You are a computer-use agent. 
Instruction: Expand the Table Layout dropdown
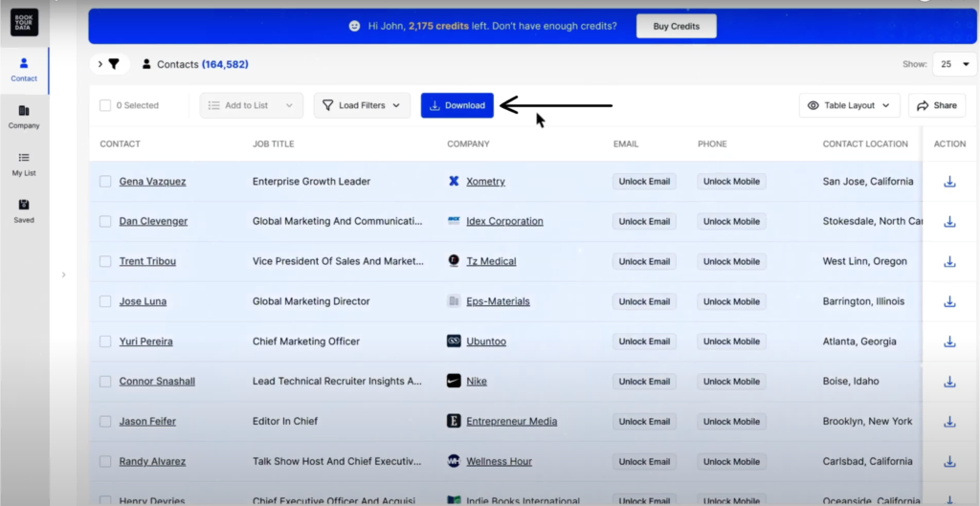(x=848, y=105)
